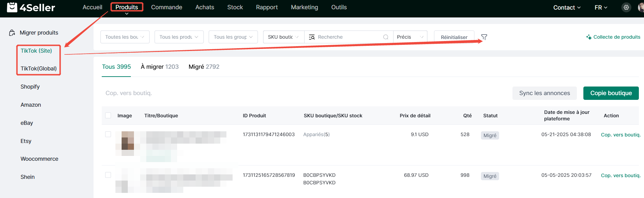Click the Migrer produits sidebar icon
The image size is (644, 198).
coord(12,32)
